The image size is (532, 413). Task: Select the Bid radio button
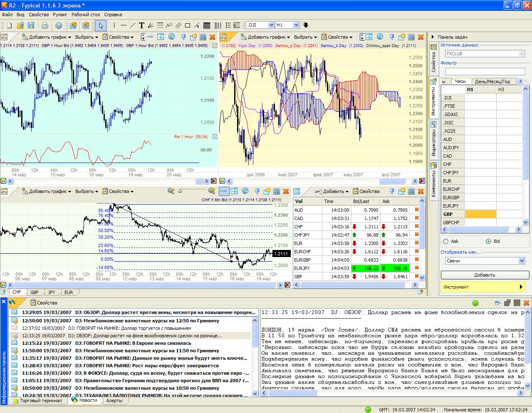tap(489, 241)
